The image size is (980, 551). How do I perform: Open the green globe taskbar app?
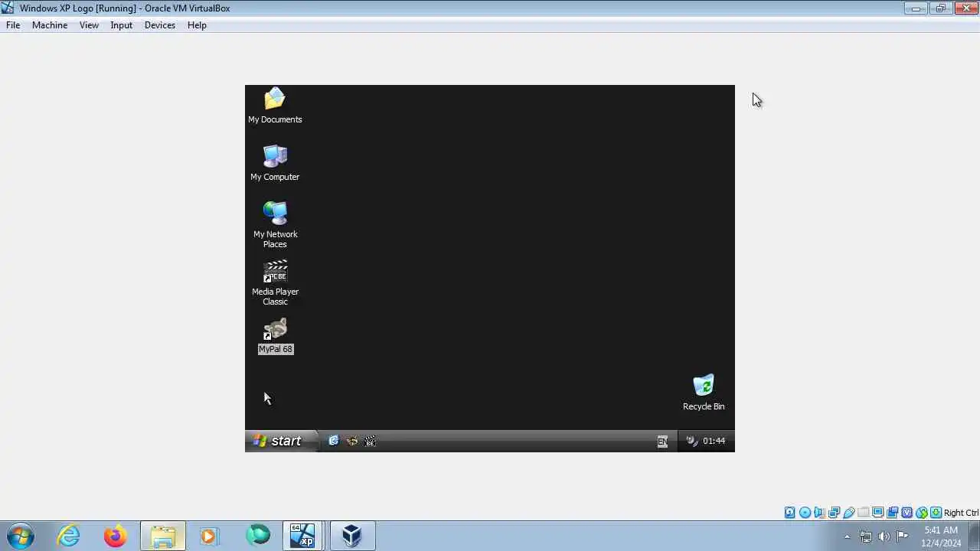(x=257, y=536)
